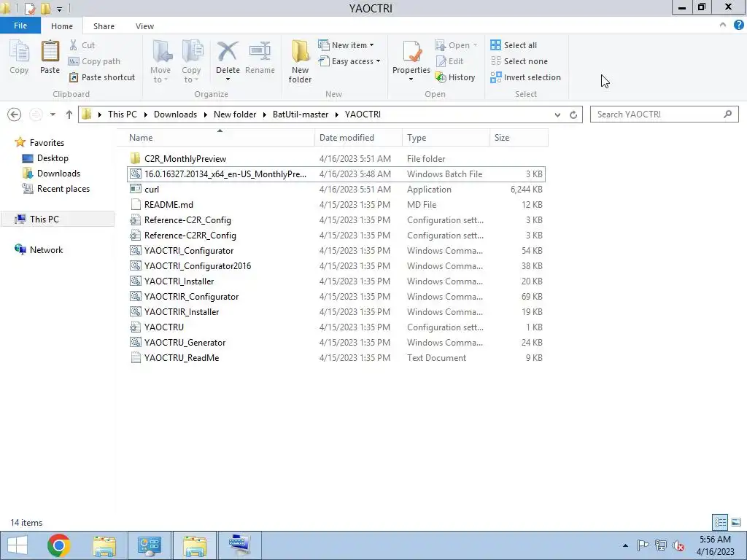The width and height of the screenshot is (747, 560).
Task: Open Recent locations dropdown arrow
Action: 53,114
